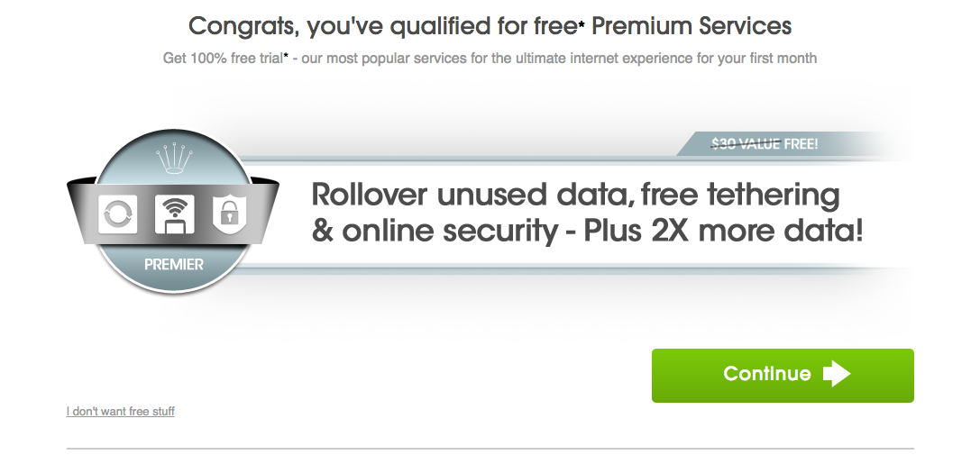Click the "Premium Services" words in headline
The width and height of the screenshot is (980, 464).
click(691, 26)
